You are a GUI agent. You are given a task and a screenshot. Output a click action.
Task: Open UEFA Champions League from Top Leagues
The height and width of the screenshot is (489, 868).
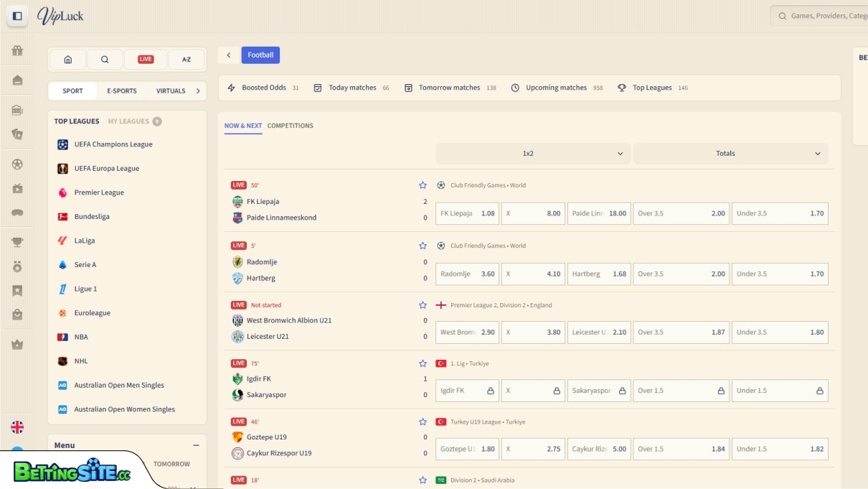coord(113,144)
